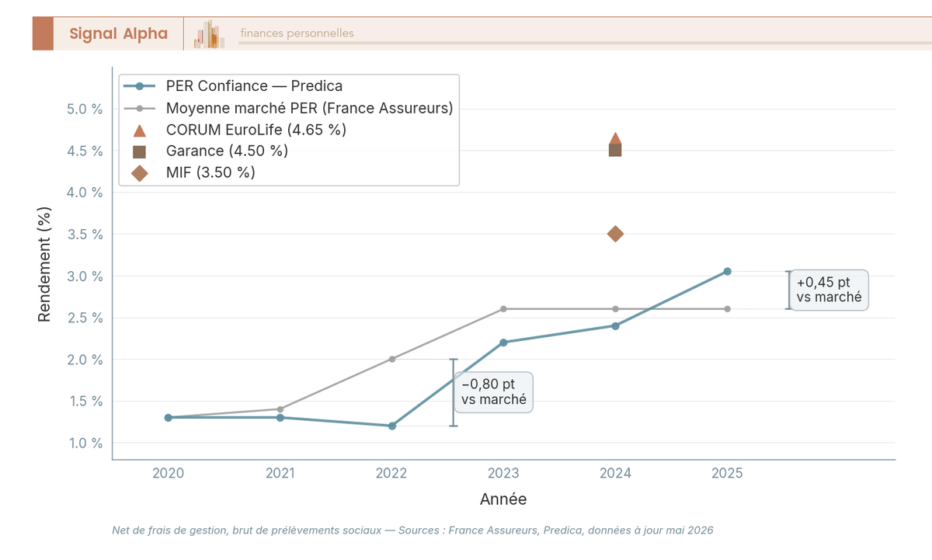The height and width of the screenshot is (560, 932).
Task: Click the Rendement (%) axis title
Action: [x=45, y=264]
